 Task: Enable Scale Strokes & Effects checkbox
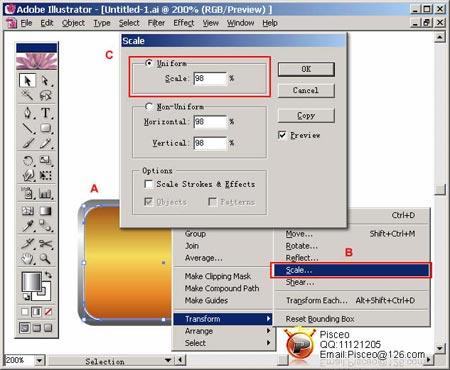[x=149, y=184]
